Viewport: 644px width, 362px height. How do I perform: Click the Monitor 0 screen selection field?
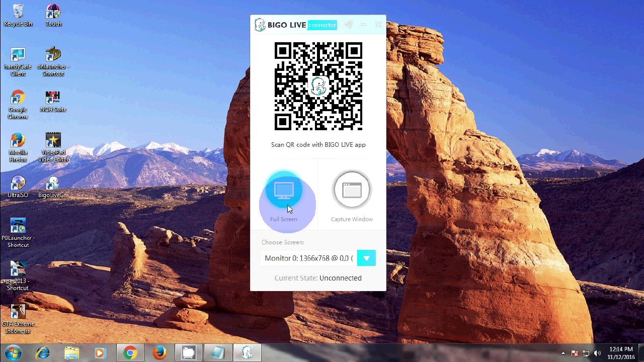[309, 258]
